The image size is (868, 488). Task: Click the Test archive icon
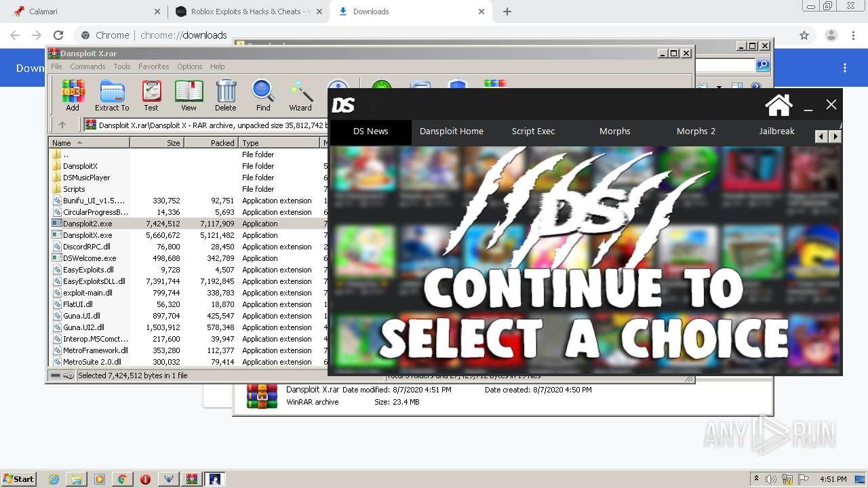[x=151, y=96]
